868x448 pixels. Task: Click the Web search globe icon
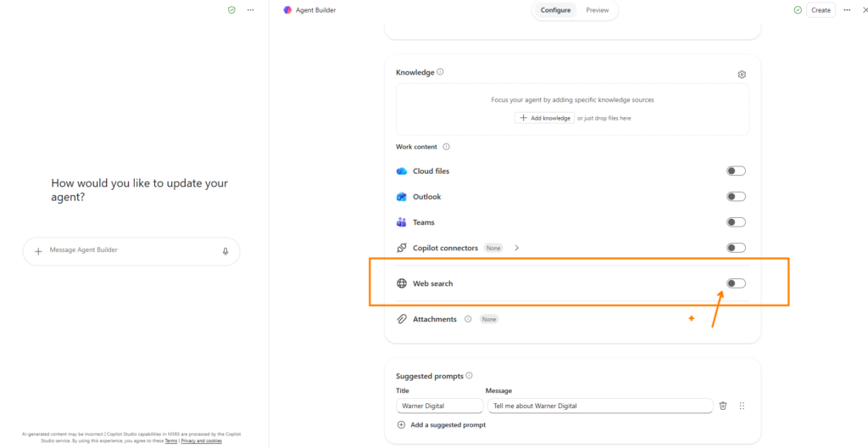[402, 283]
